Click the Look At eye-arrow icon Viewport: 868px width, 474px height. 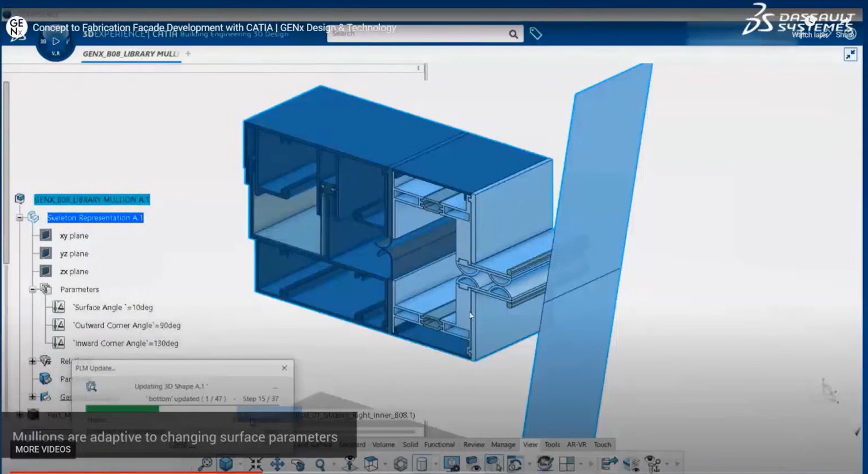(349, 462)
